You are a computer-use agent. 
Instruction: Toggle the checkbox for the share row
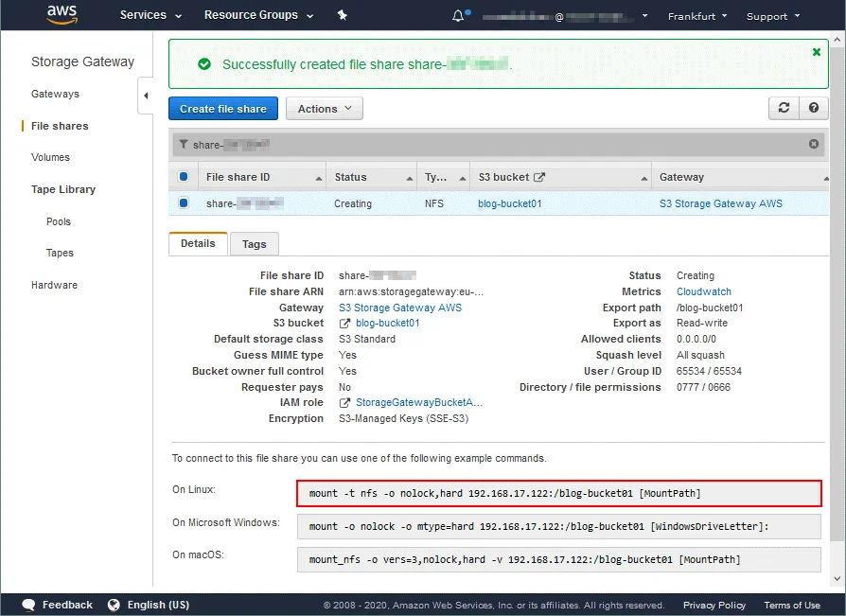tap(184, 203)
